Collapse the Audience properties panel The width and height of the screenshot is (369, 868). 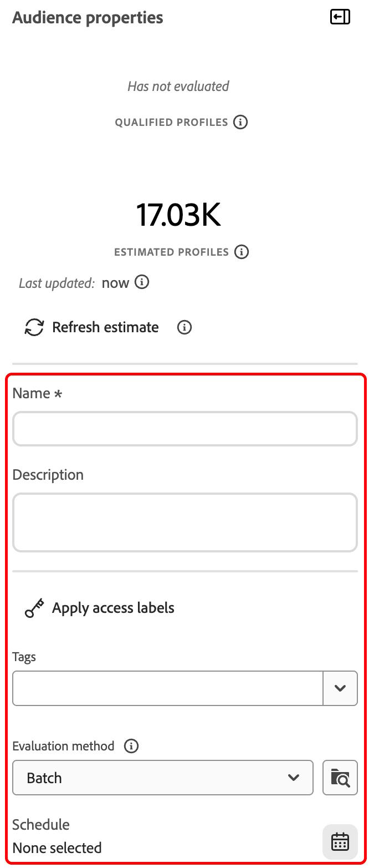pos(340,17)
